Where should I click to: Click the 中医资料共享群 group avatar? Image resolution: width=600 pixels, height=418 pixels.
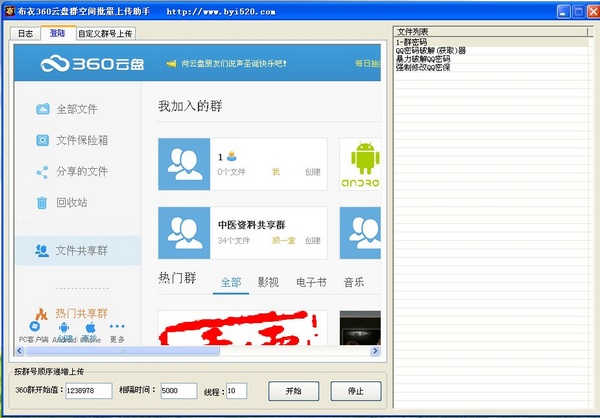coord(184,233)
